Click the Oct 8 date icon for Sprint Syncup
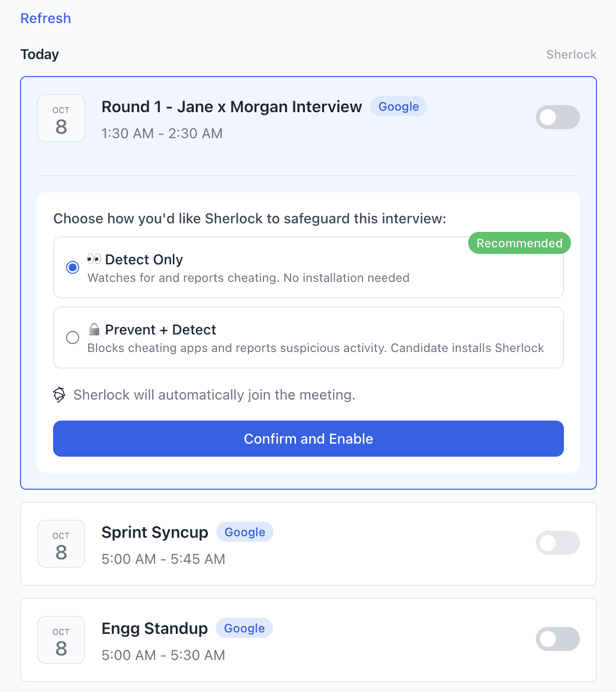 61,544
